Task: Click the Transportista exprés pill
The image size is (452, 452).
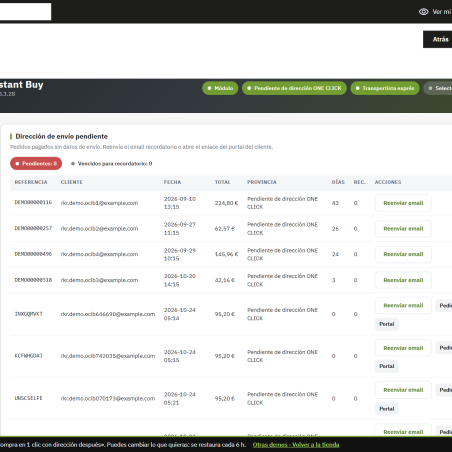Action: click(385, 88)
